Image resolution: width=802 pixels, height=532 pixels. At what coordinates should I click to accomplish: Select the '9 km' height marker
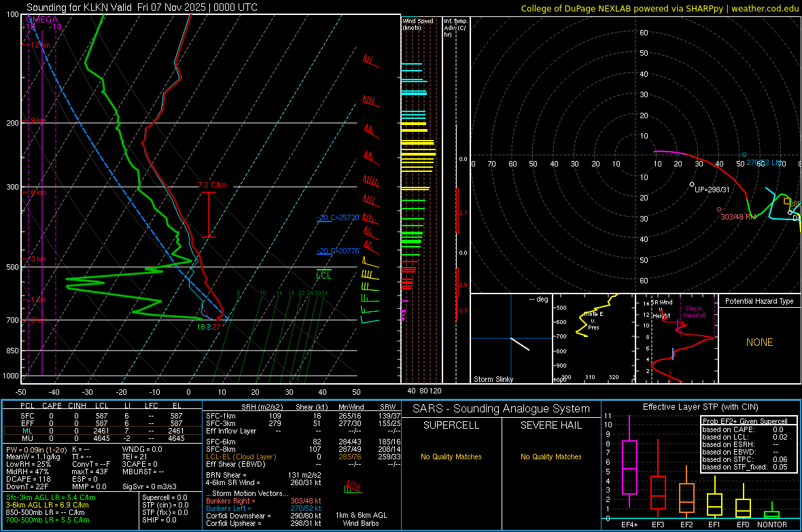[x=38, y=120]
